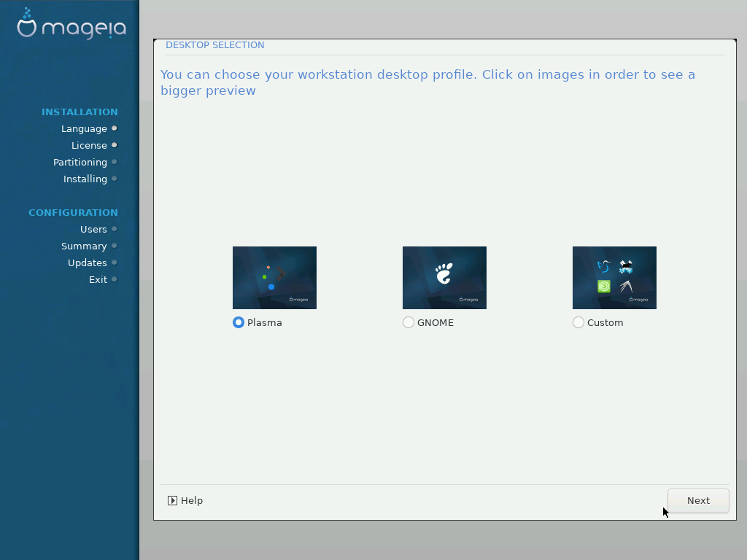Choose the Custom desktop radio button
This screenshot has width=747, height=560.
578,322
